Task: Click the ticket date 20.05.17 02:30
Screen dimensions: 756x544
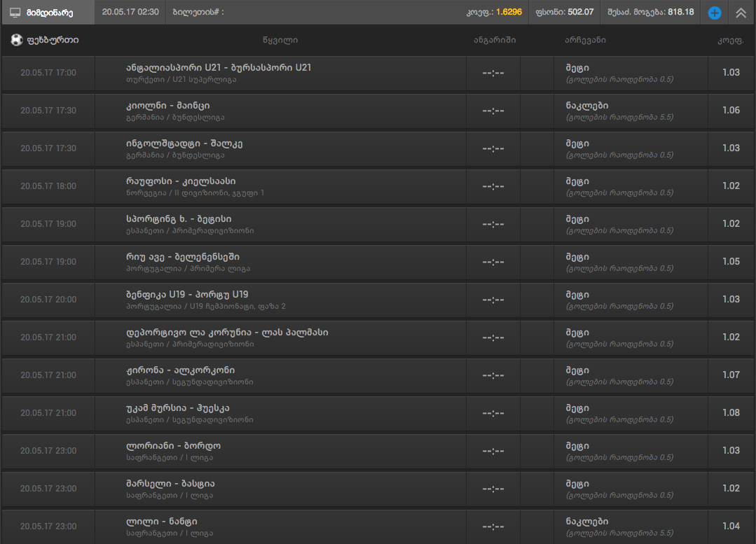Action: click(x=130, y=12)
